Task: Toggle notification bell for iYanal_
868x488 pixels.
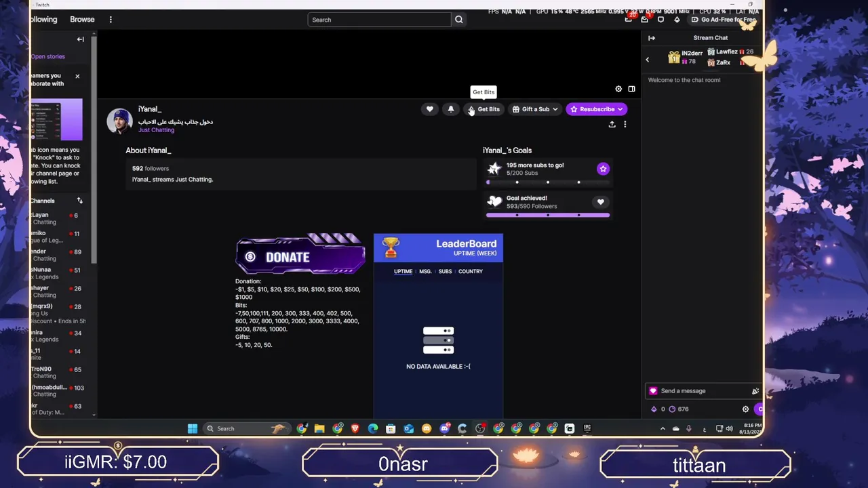Action: (x=451, y=109)
